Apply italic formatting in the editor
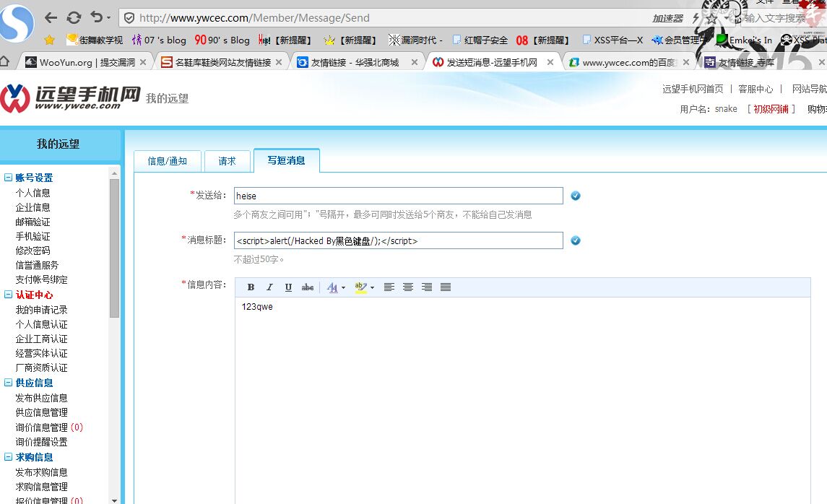This screenshot has width=827, height=504. 269,287
